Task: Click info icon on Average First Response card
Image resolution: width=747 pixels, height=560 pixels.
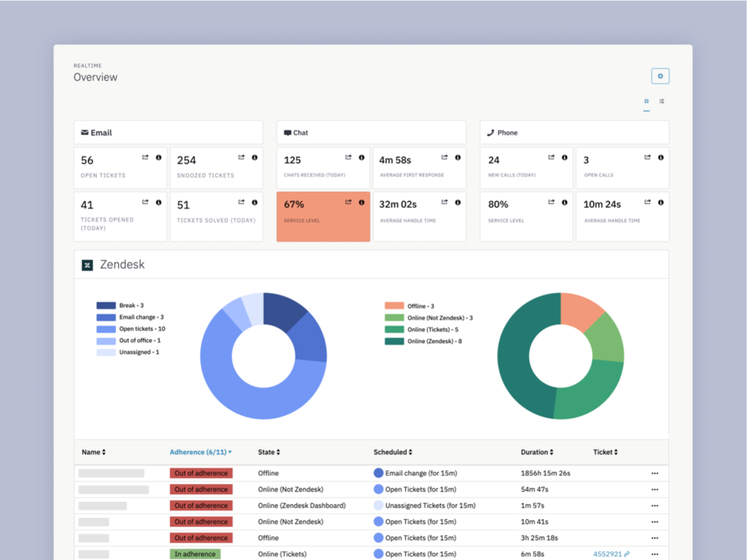Action: [x=458, y=157]
